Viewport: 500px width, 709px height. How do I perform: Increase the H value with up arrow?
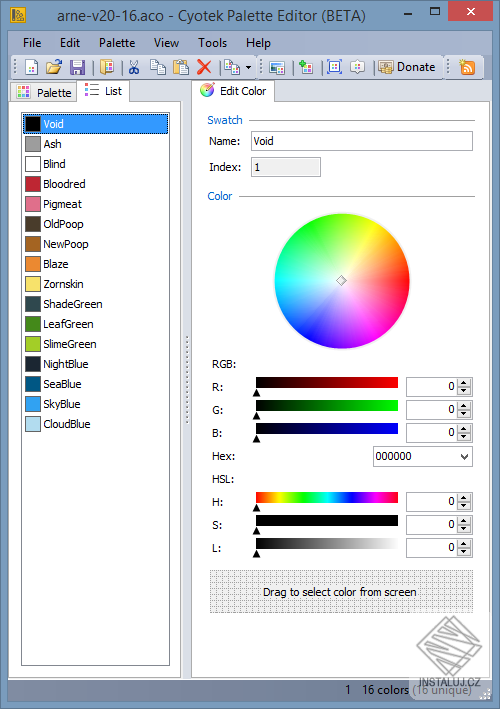(464, 497)
